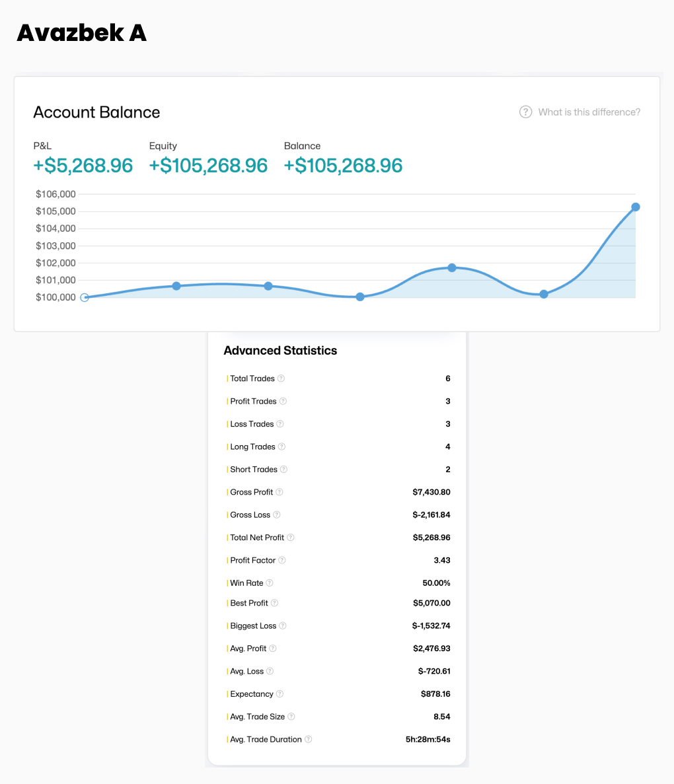Click info icon beside Gross Profit
674x784 pixels.
click(x=280, y=492)
